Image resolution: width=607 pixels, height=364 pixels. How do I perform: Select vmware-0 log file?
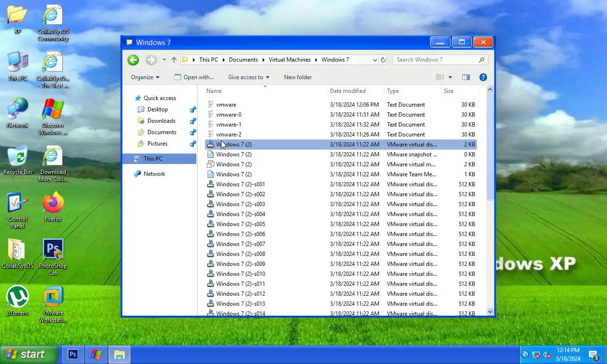[x=340, y=115]
